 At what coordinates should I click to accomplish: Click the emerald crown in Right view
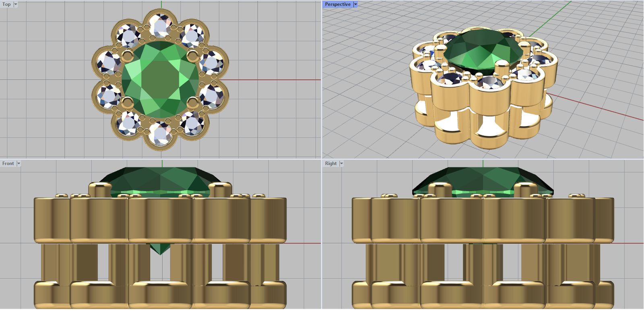(x=483, y=176)
